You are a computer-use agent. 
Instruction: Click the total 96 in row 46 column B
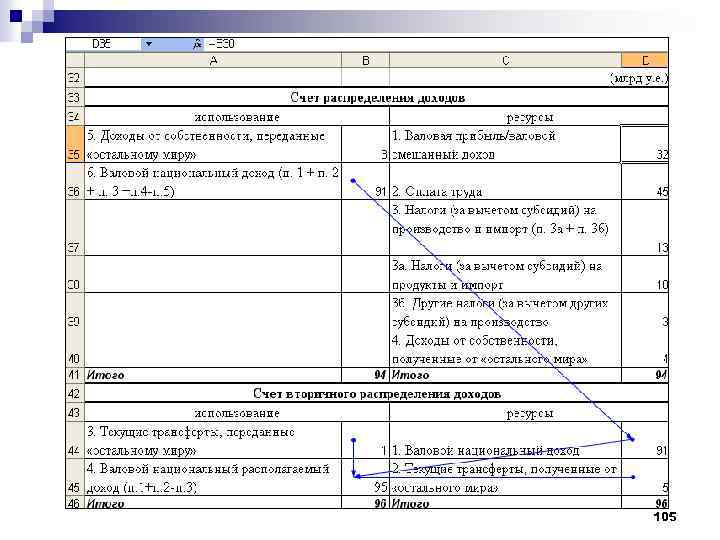pyautogui.click(x=380, y=503)
